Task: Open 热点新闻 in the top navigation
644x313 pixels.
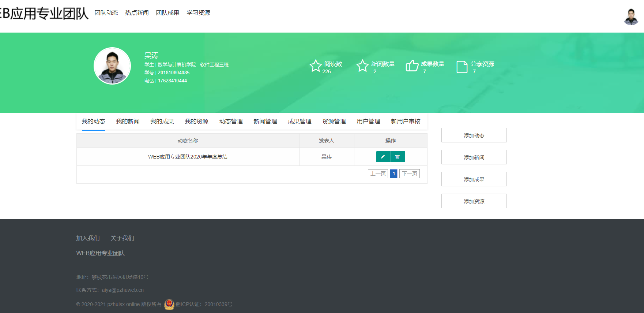Action: 137,13
